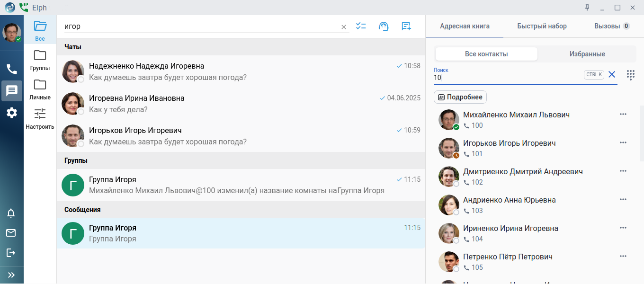Open the dialpad grid icon
Viewport: 644px width, 284px height.
(630, 75)
